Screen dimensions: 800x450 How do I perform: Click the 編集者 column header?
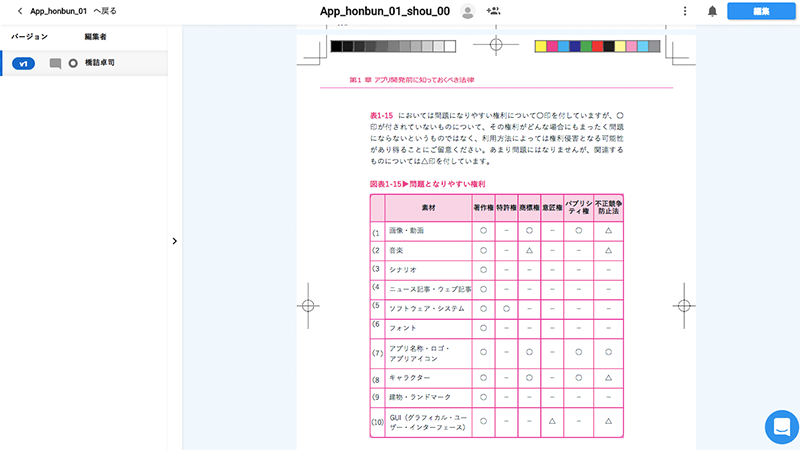(95, 36)
